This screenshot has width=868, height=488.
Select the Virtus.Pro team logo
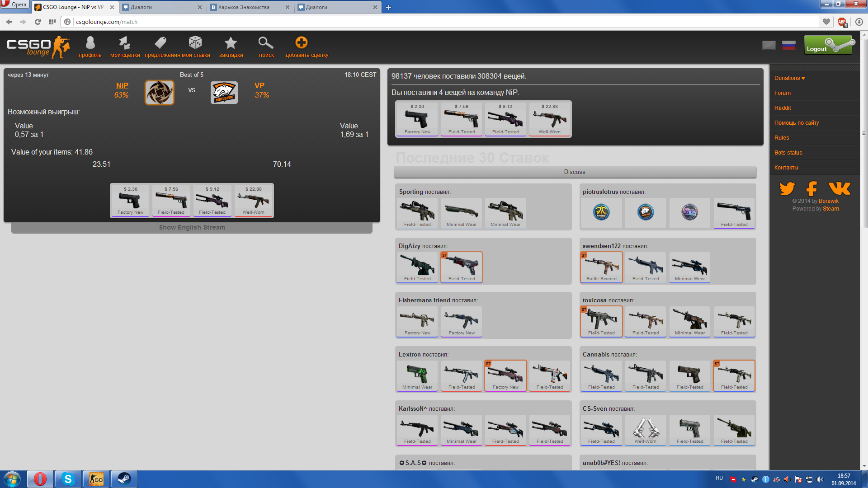coord(224,93)
